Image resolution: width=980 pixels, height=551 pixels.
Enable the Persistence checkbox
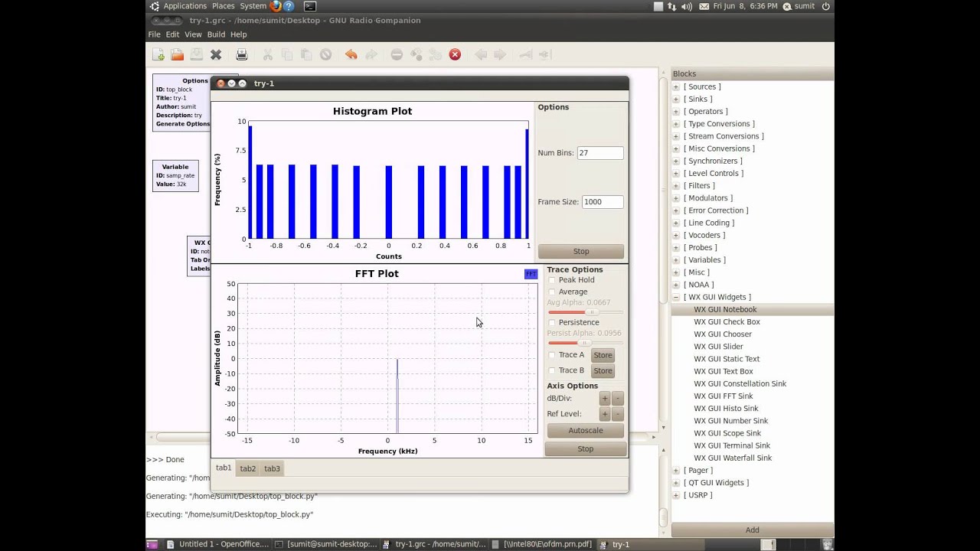(x=552, y=323)
